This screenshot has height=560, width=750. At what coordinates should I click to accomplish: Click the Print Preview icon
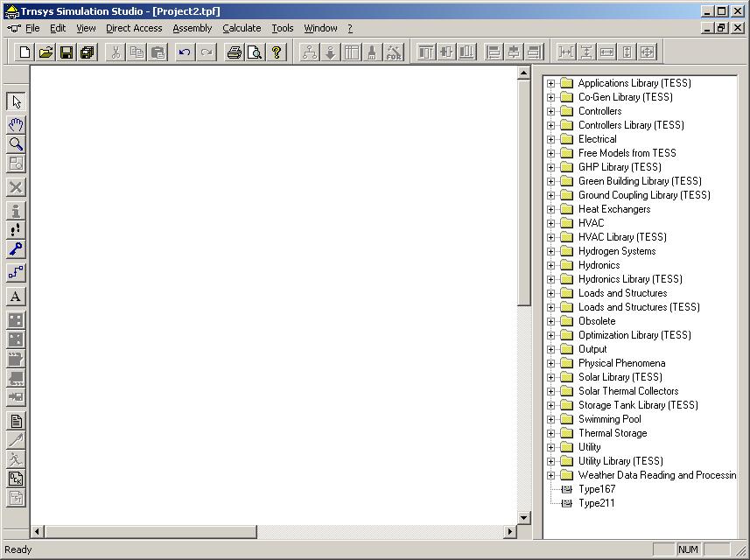coord(256,52)
